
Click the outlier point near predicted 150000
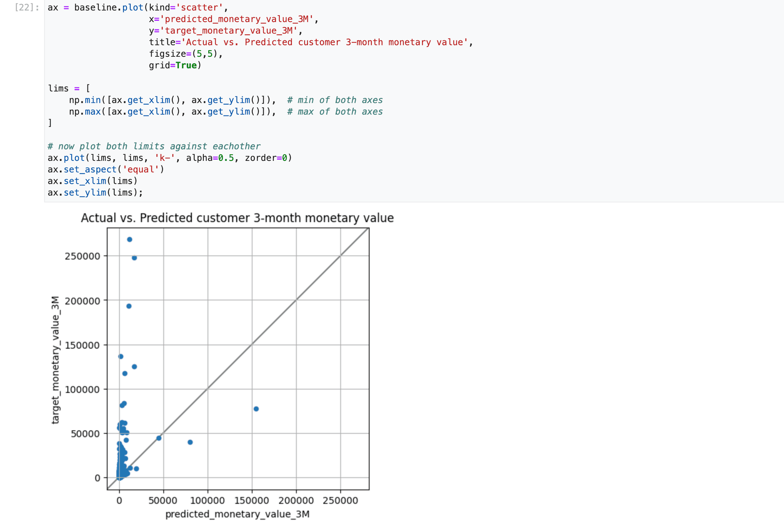tap(256, 409)
